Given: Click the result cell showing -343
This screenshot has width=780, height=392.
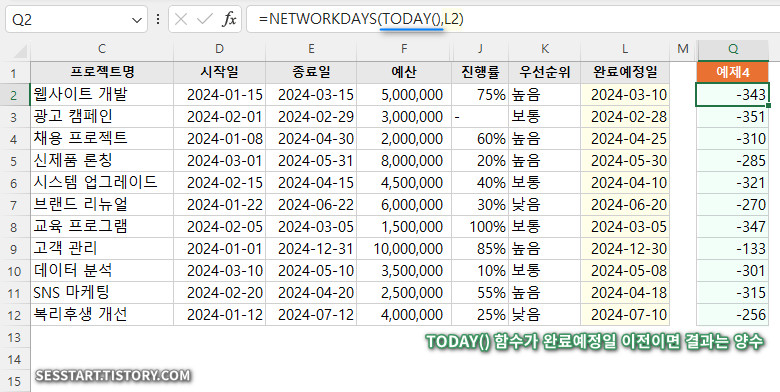Looking at the screenshot, I should 733,95.
